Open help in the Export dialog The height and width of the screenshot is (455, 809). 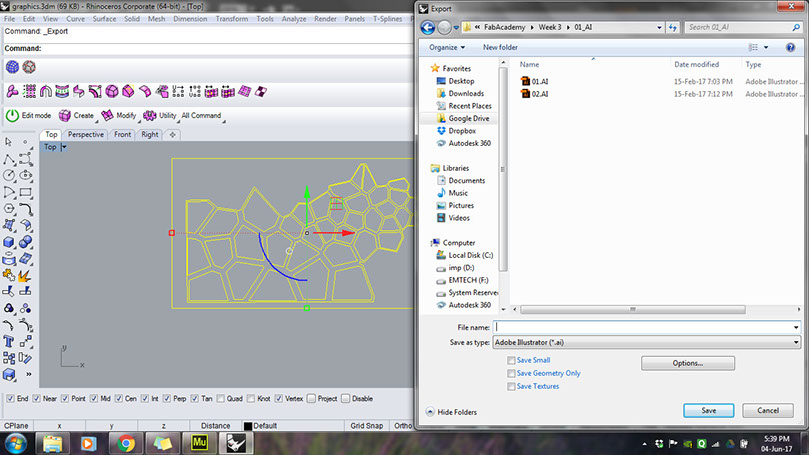click(790, 47)
